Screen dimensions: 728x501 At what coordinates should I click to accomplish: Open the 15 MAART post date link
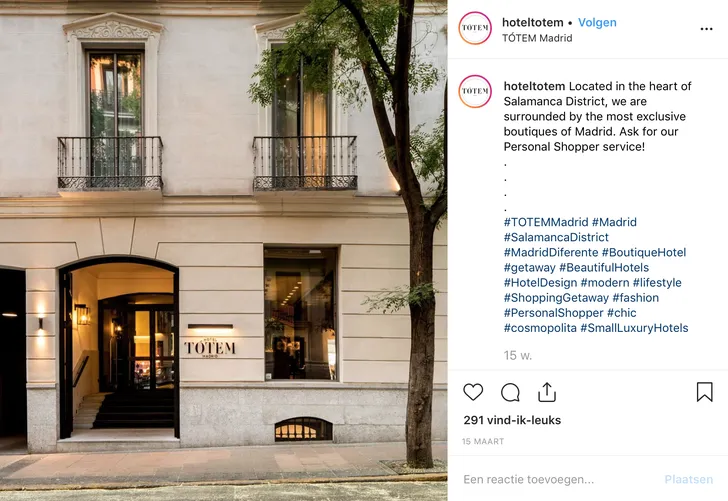(x=483, y=442)
